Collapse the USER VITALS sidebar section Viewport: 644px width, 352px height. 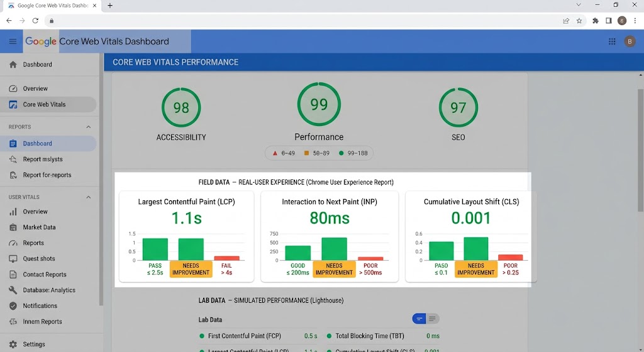tap(88, 197)
